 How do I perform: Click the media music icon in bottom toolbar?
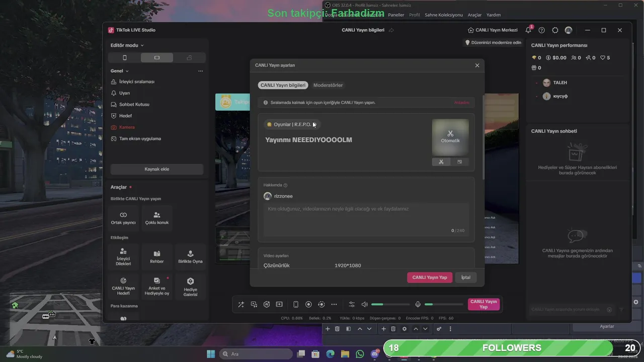point(254,304)
